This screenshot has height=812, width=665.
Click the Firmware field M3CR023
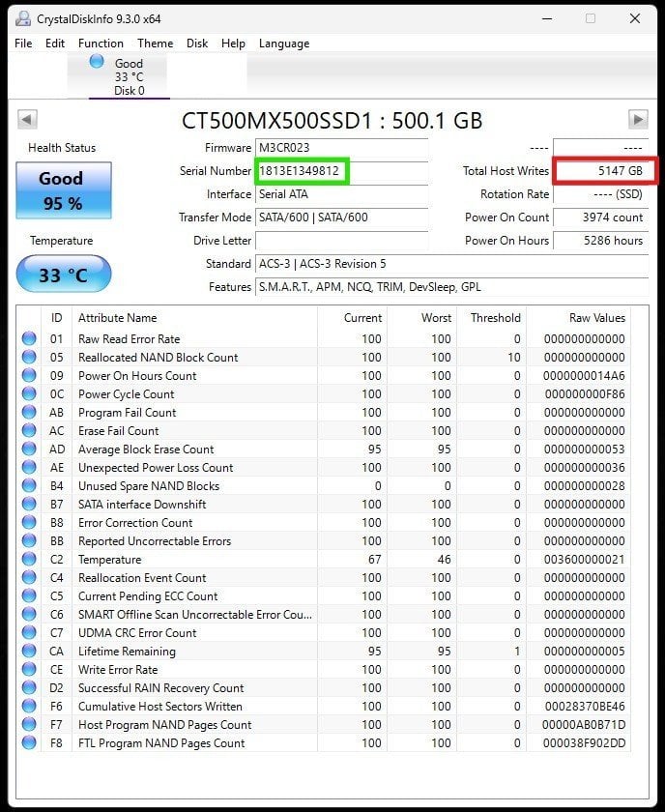tap(342, 148)
